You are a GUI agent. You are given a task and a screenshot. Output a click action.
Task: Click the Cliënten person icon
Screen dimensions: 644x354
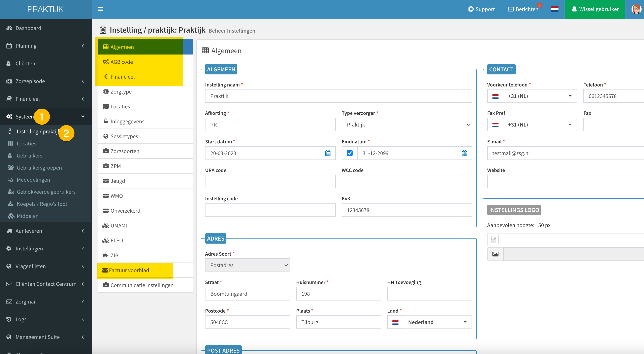(8, 63)
